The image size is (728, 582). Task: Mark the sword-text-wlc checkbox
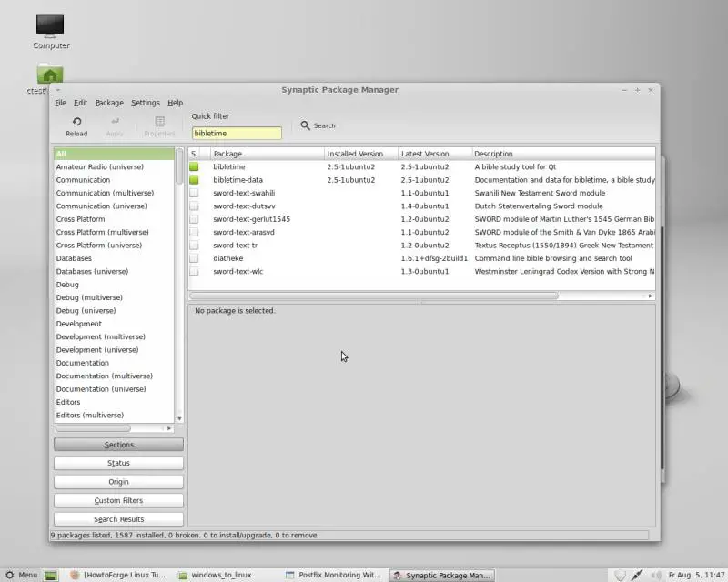pyautogui.click(x=194, y=272)
